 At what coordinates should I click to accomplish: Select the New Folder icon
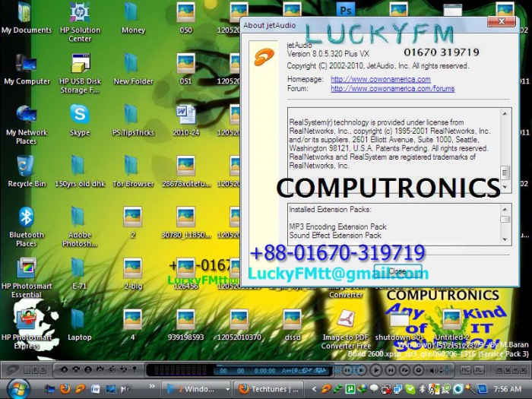coord(133,69)
